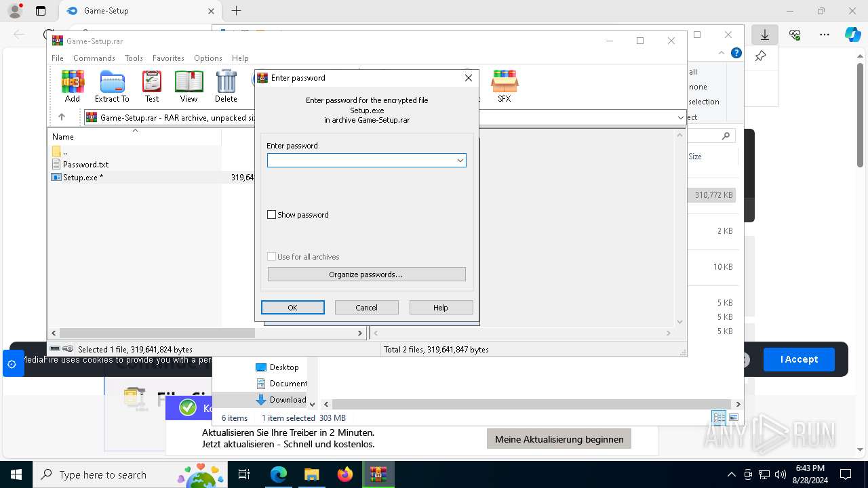Close the Enter password dialog
Viewport: 868px width, 488px height.
tap(468, 78)
